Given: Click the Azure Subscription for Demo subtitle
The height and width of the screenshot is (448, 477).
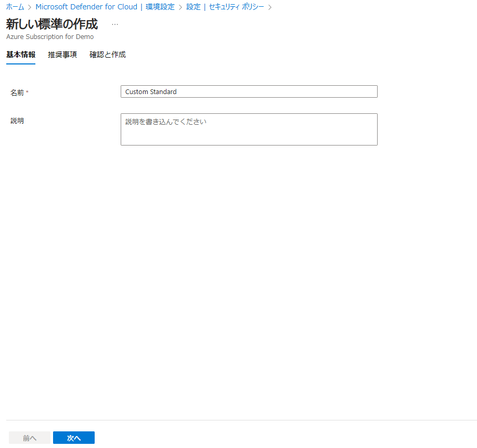Looking at the screenshot, I should [x=50, y=37].
